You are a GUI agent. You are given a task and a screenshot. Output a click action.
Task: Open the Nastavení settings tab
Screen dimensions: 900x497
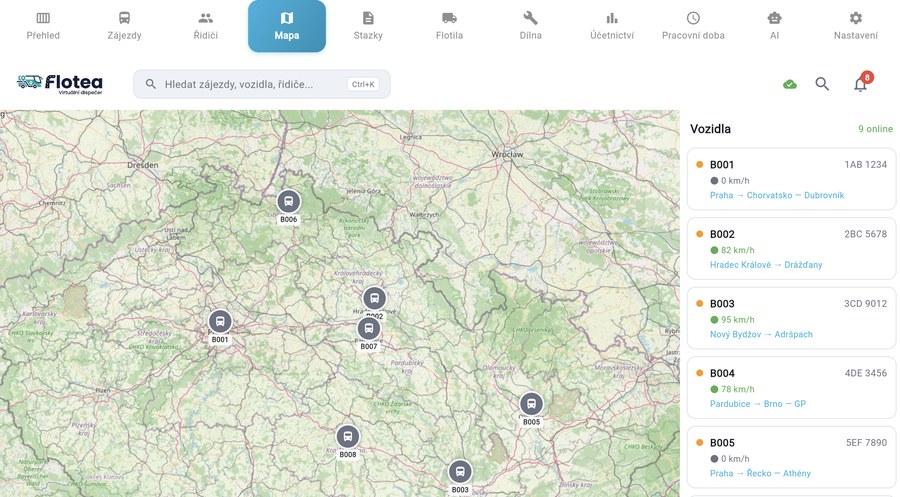855,26
